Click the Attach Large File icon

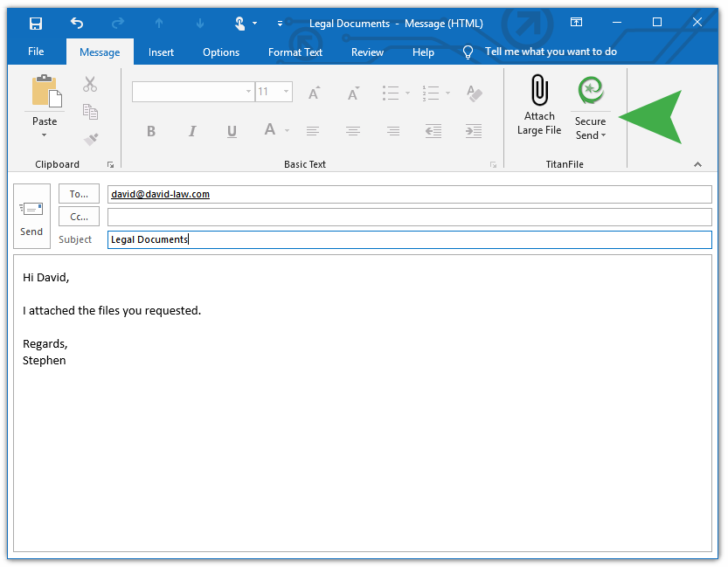coord(538,90)
